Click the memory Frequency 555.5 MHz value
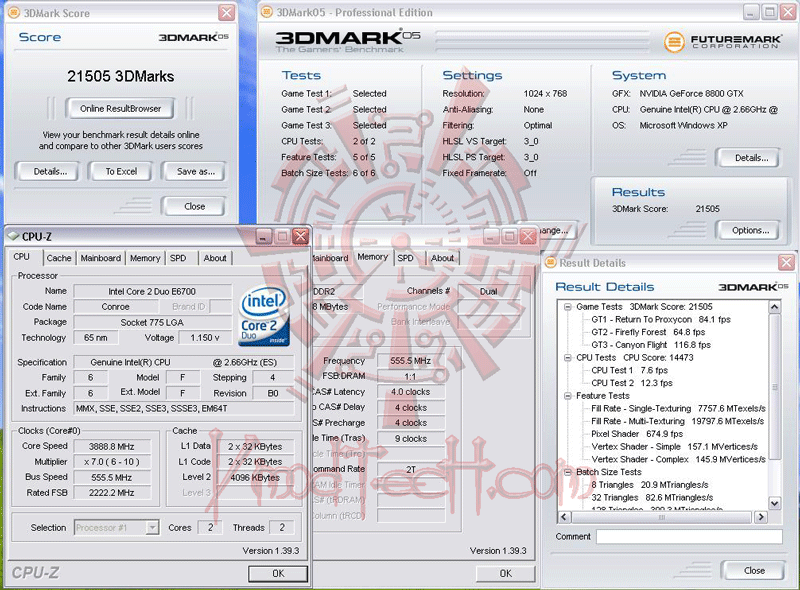The width and height of the screenshot is (800, 590). pos(411,361)
